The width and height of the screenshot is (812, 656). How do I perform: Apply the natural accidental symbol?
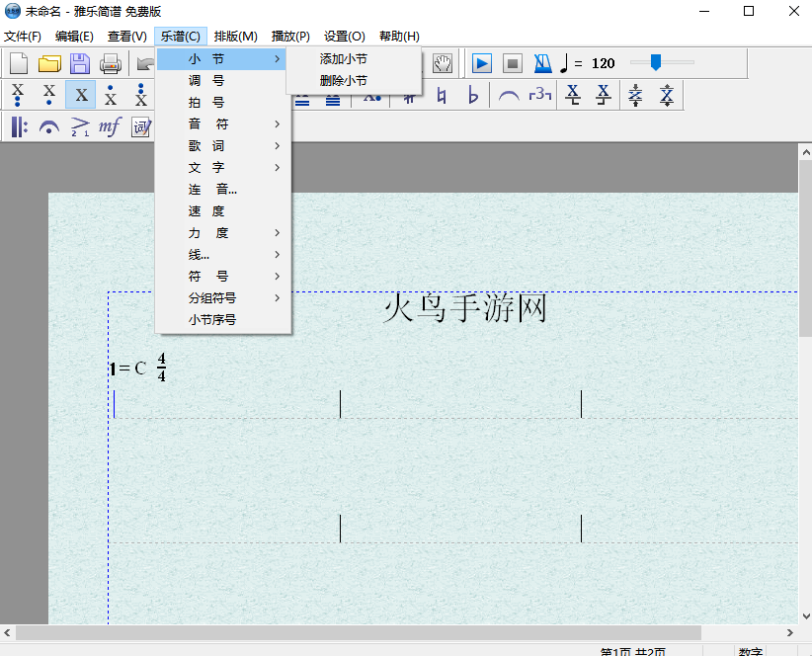pyautogui.click(x=442, y=95)
